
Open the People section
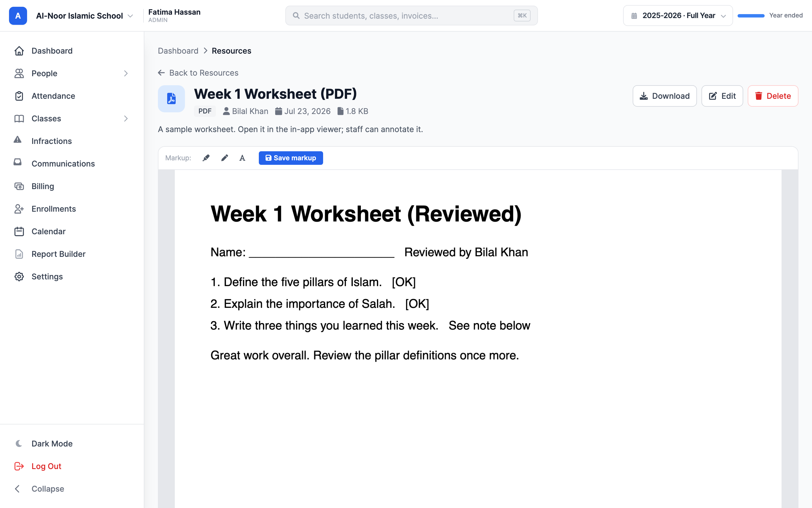pyautogui.click(x=72, y=73)
